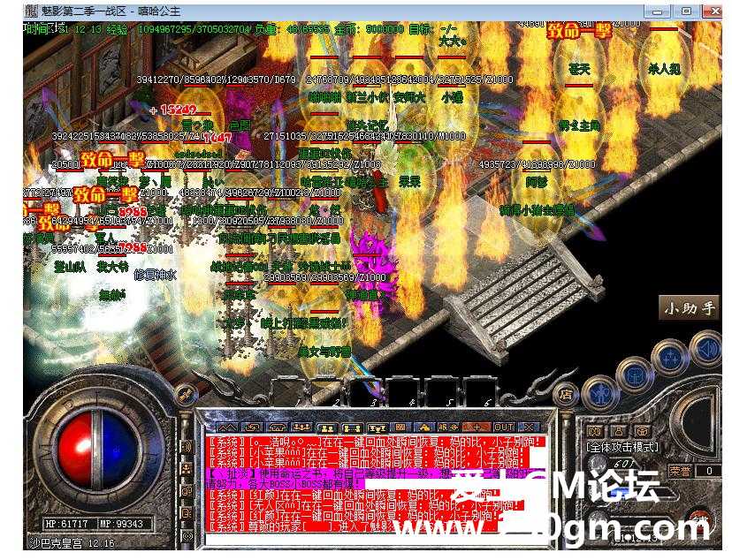Click the left small icon above attack mode label

pos(595,431)
